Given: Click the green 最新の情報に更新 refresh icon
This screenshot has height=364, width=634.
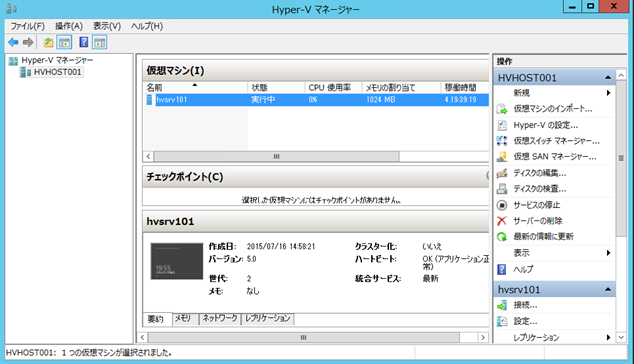Looking at the screenshot, I should pos(502,237).
